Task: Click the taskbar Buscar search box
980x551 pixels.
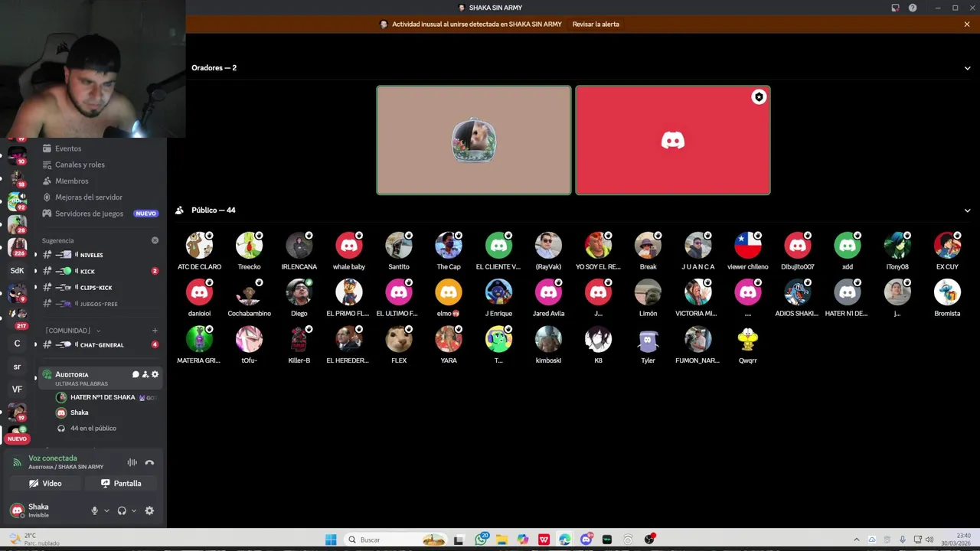Action: (x=396, y=540)
